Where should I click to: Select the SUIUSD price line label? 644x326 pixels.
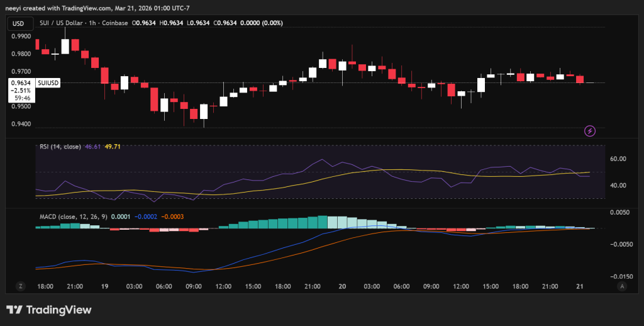tap(48, 82)
